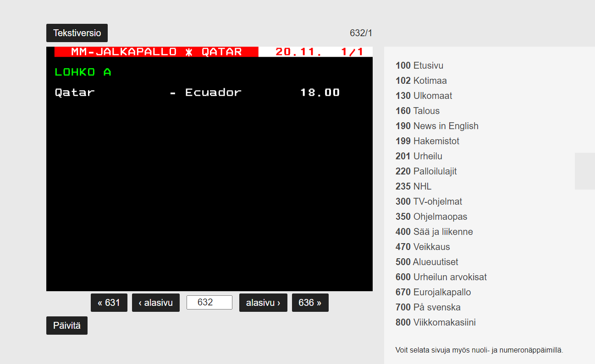
Task: Open 300 TV-ohjelmat link
Action: coord(429,201)
